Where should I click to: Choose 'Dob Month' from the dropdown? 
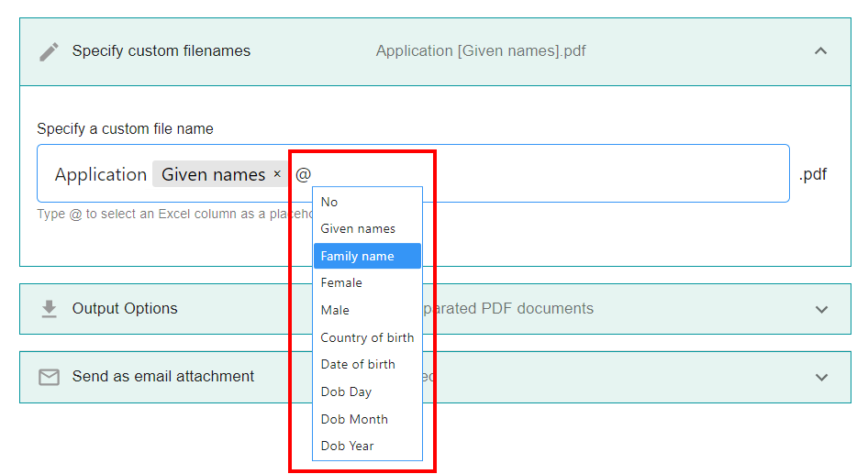point(354,419)
